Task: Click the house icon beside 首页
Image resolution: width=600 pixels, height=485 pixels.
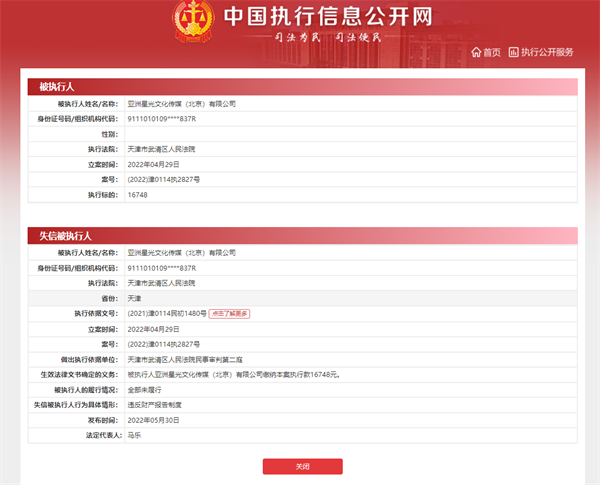Action: (476, 52)
